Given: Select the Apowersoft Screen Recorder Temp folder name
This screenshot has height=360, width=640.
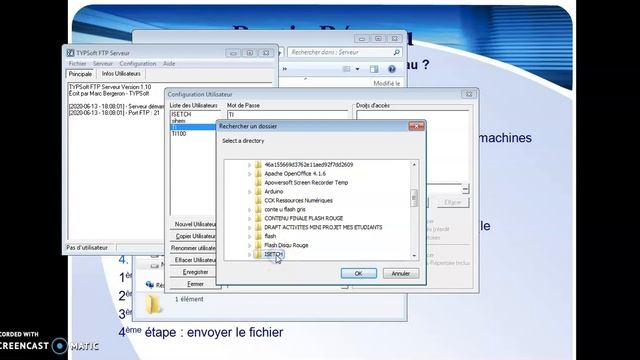Looking at the screenshot, I should point(306,182).
